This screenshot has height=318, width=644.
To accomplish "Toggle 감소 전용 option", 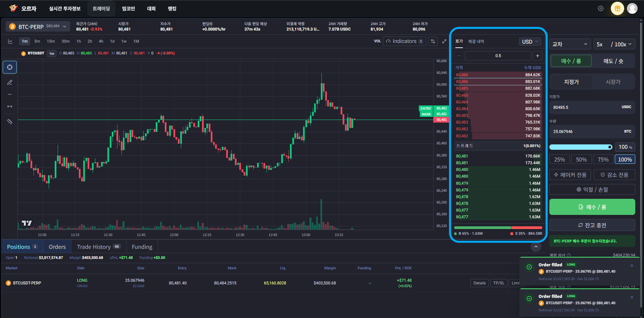I will [614, 175].
